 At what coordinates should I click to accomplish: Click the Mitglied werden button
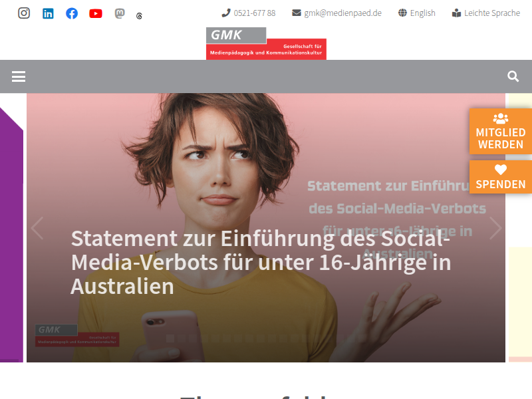click(x=501, y=131)
